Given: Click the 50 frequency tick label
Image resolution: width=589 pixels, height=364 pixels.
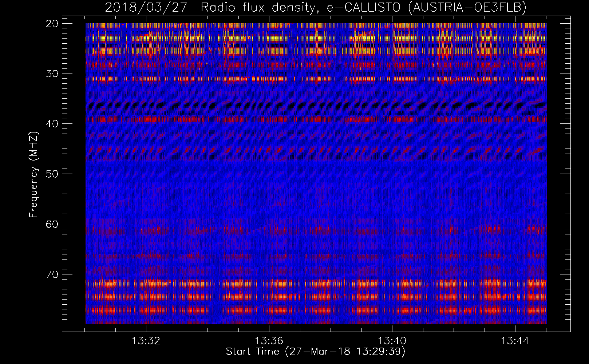Looking at the screenshot, I should tap(52, 174).
